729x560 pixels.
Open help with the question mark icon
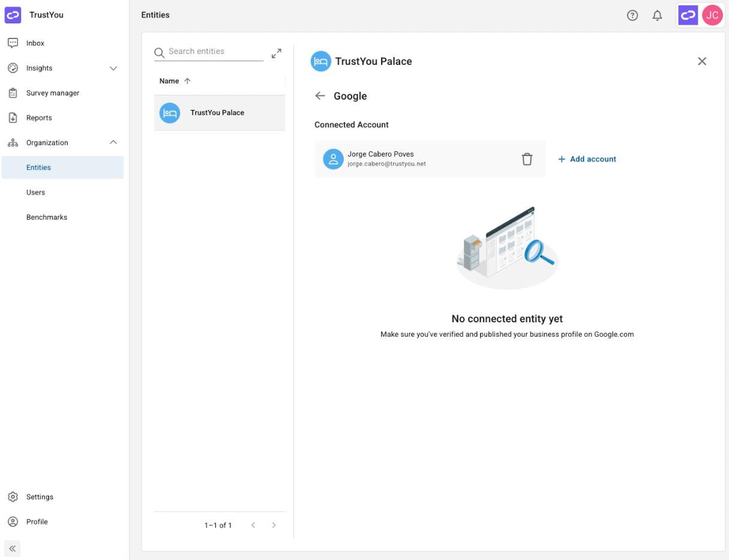coord(632,16)
